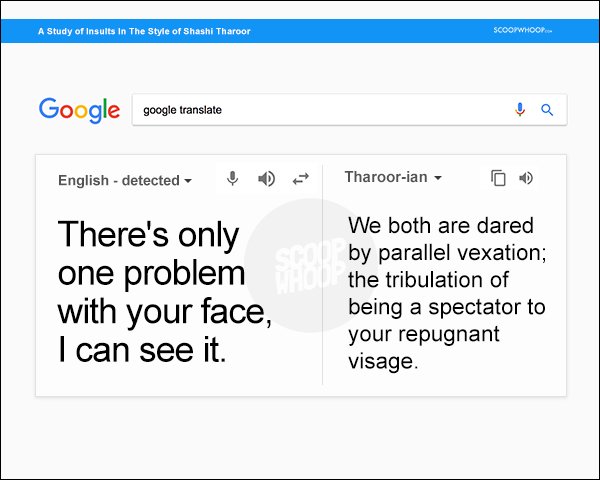Click the blue magnifier search icon
The width and height of the screenshot is (600, 480).
547,110
